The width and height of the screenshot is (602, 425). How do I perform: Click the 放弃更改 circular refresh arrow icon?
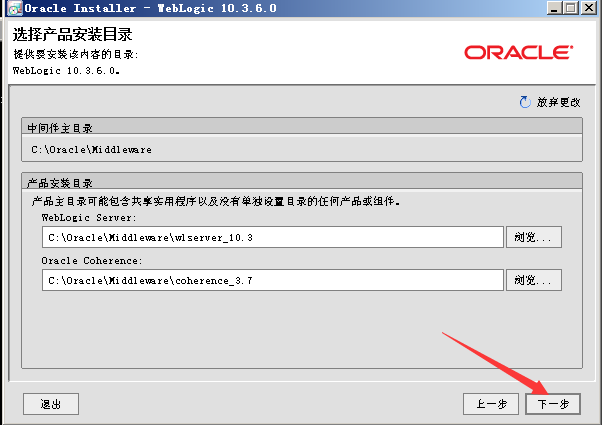[525, 102]
